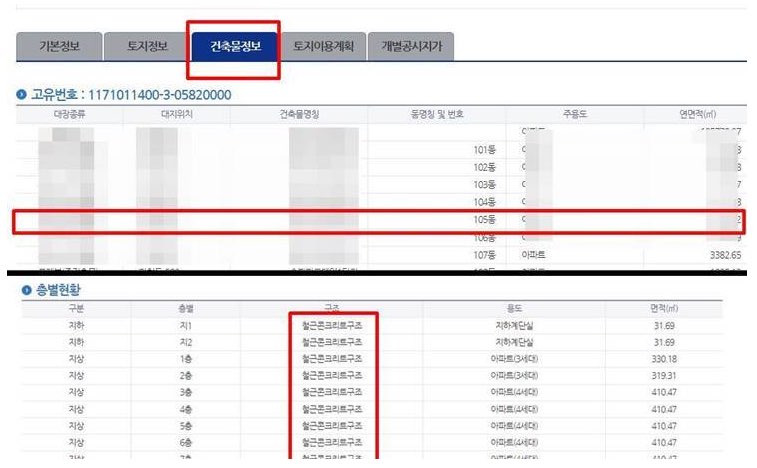Click 아파트(4세대) in the 3층 row

click(x=514, y=393)
